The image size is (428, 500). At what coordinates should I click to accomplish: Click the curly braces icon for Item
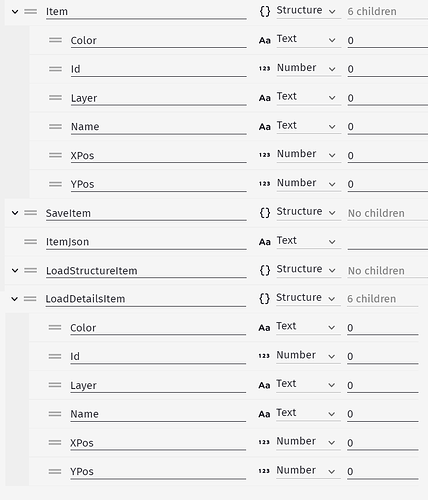(265, 11)
